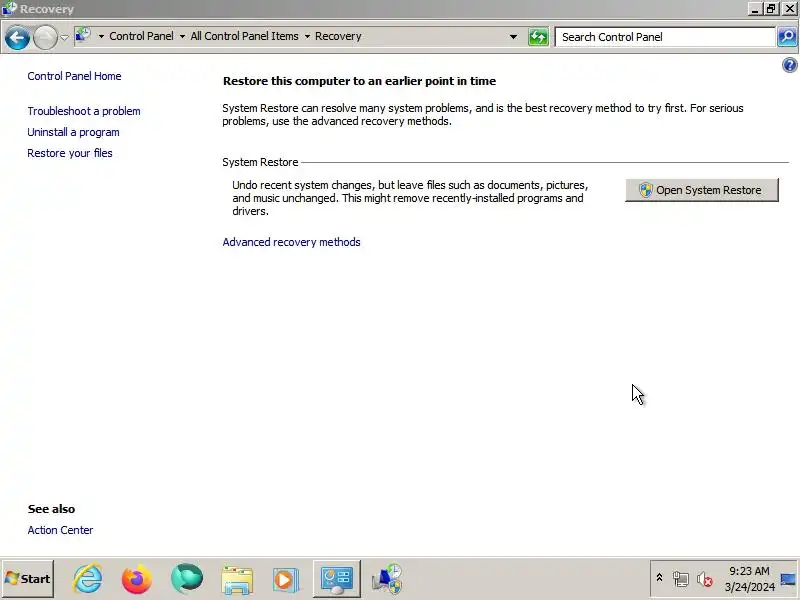Click the Recovery title bar icon
800x600 pixels.
[9, 9]
